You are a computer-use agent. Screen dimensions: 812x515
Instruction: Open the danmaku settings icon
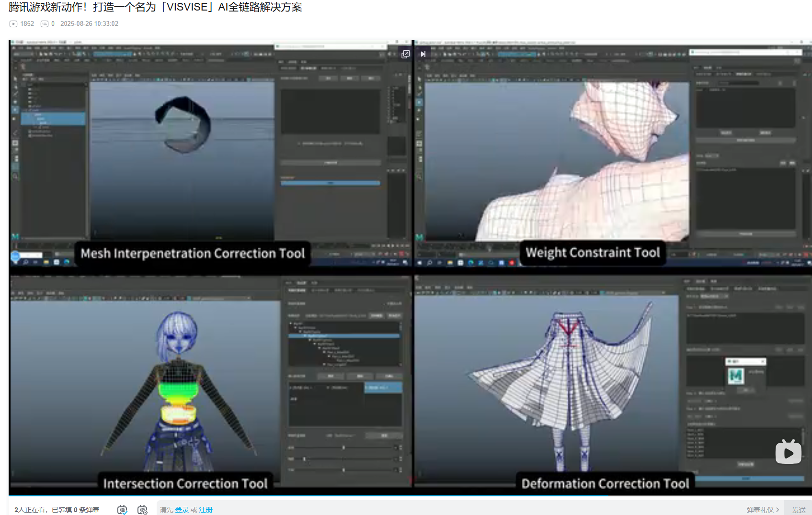pos(142,510)
